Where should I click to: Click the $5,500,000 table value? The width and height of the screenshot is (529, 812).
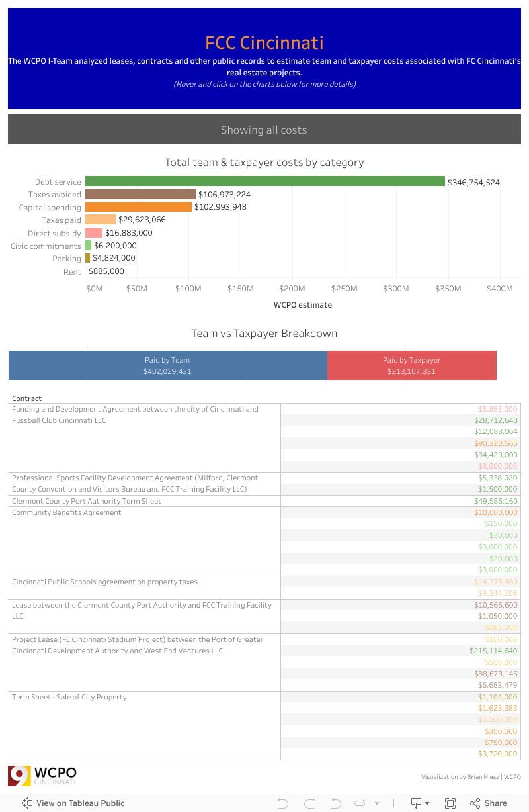[x=497, y=720]
